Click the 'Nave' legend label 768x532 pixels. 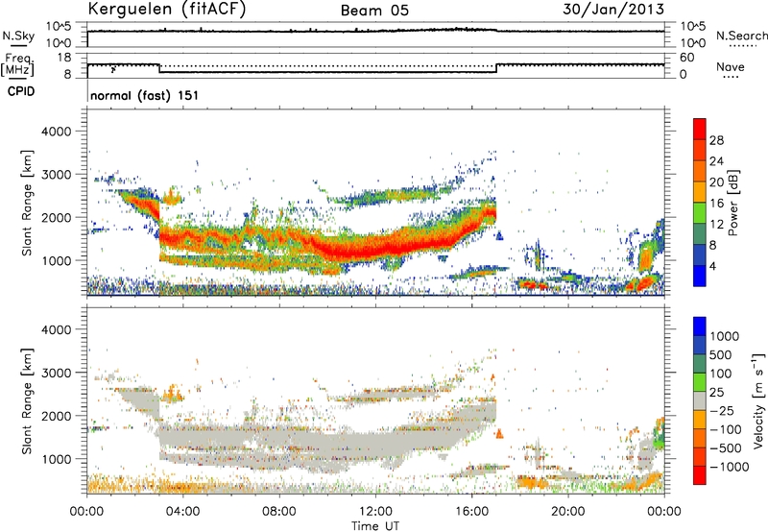tap(731, 66)
